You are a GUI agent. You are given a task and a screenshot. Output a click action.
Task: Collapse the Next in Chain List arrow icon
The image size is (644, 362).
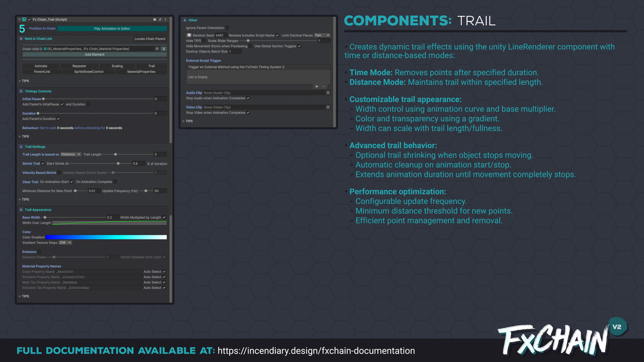click(21, 39)
